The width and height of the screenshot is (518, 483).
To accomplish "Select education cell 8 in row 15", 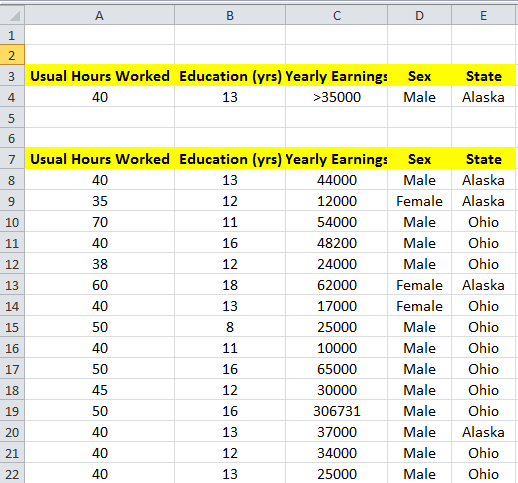I will [230, 327].
